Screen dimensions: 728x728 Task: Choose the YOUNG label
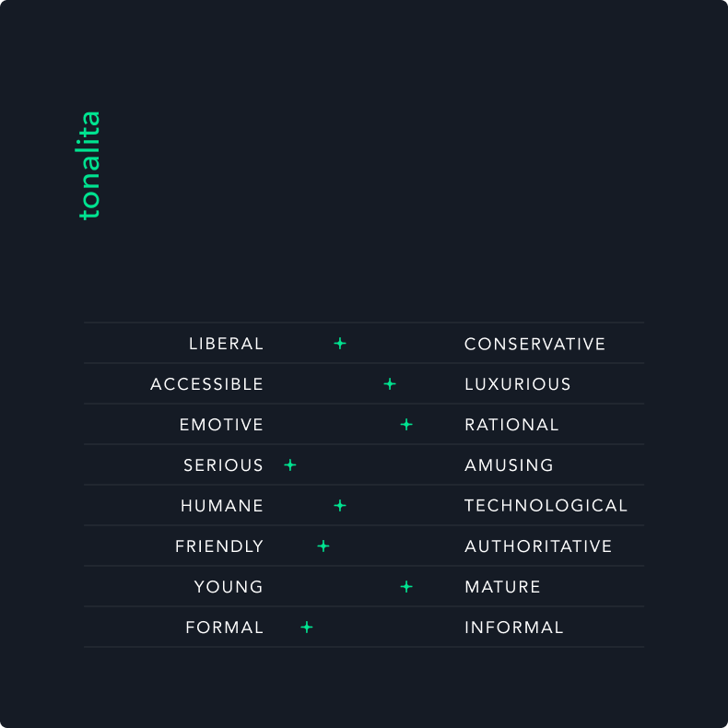pos(229,587)
